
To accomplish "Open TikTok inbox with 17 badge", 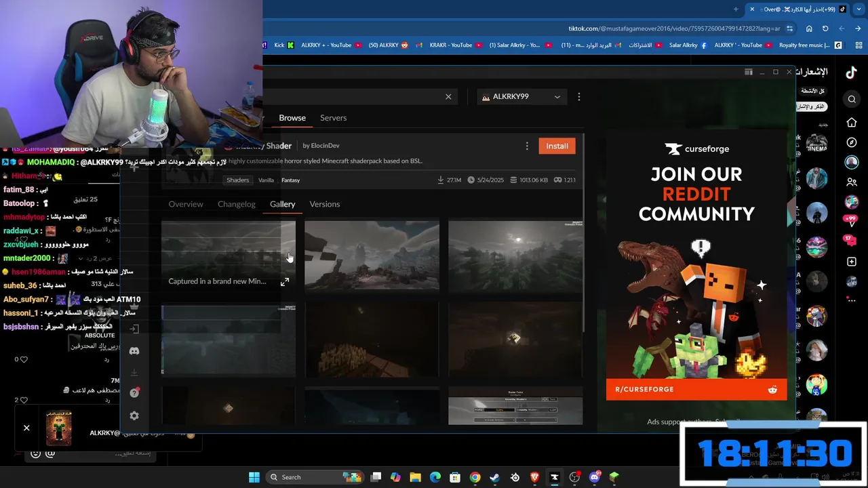I will pos(850,240).
